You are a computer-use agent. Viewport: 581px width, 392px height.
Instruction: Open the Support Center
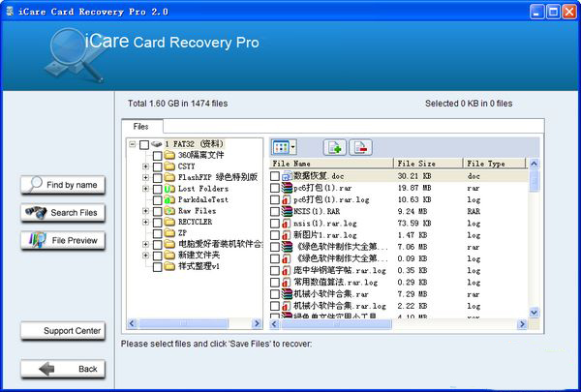tap(63, 330)
